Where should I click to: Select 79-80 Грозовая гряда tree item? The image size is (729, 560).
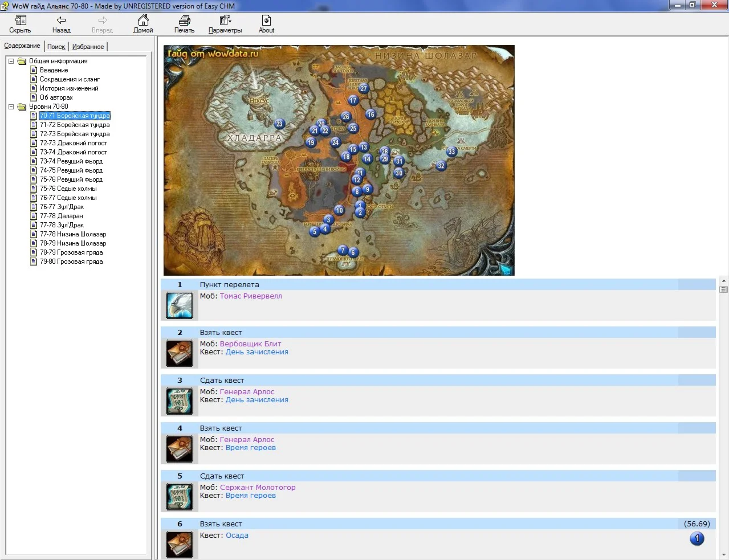[x=71, y=261]
